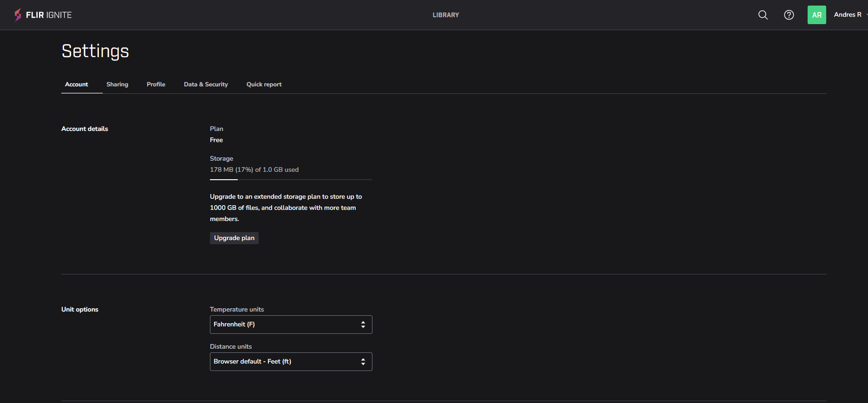
Task: Switch to the Profile tab
Action: [156, 84]
